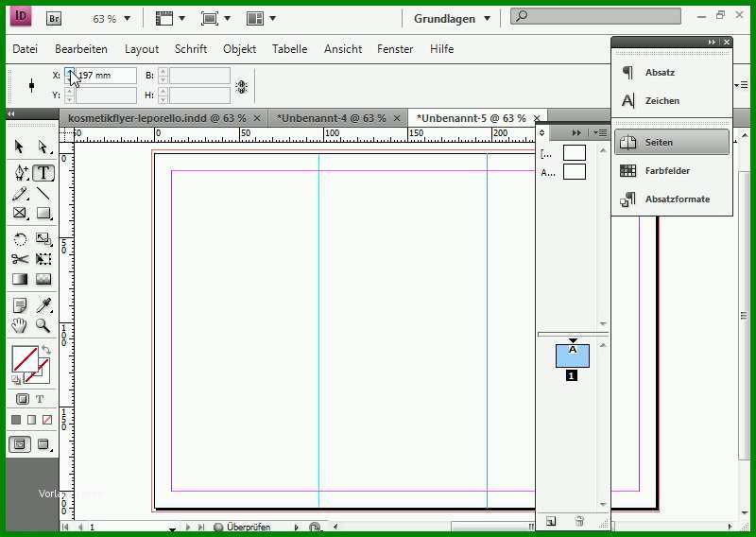756x537 pixels.
Task: Select the Gradient Feather tool
Action: 43,279
